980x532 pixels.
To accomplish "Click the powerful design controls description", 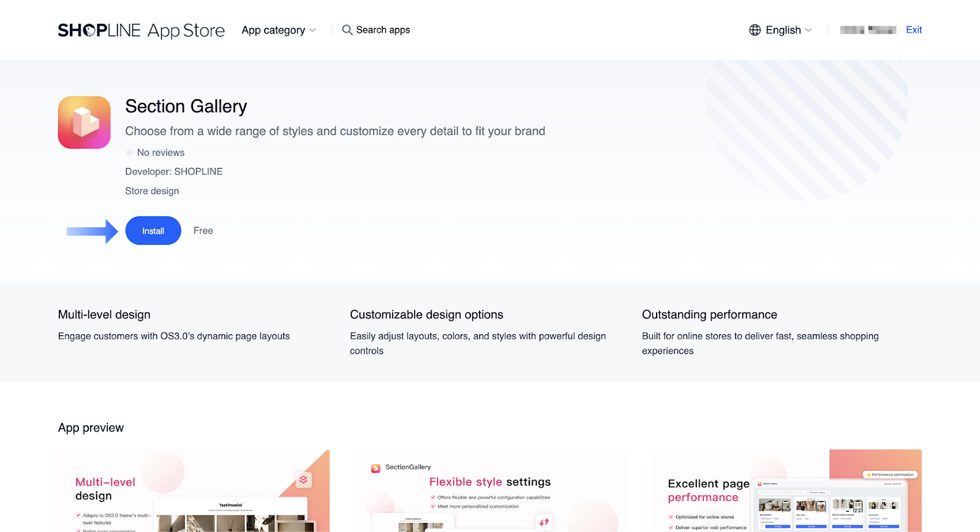I will (x=478, y=344).
